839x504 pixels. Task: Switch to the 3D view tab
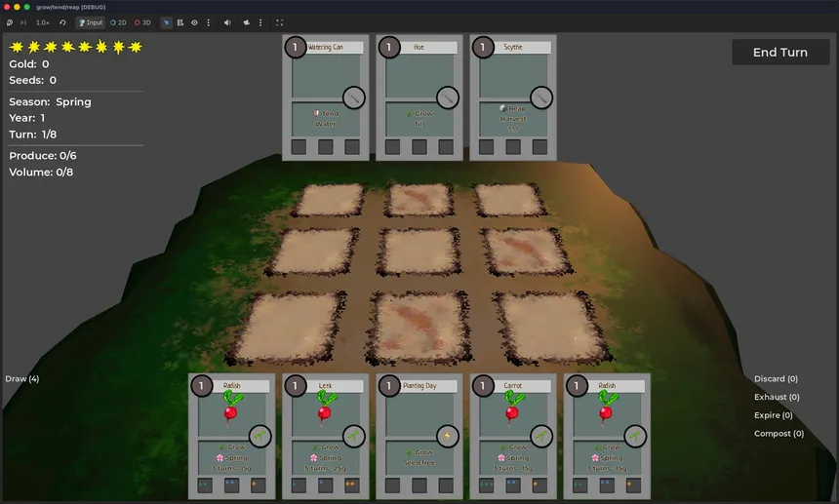pos(143,22)
